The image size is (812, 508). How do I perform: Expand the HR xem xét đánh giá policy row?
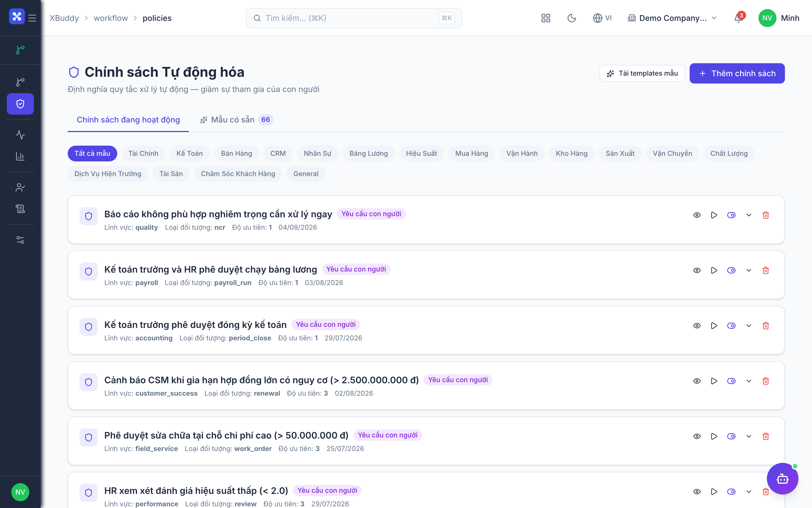[749, 492]
